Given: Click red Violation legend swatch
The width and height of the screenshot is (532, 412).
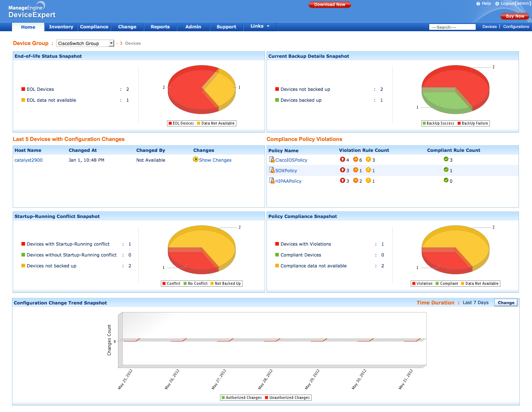Looking at the screenshot, I should (x=414, y=283).
